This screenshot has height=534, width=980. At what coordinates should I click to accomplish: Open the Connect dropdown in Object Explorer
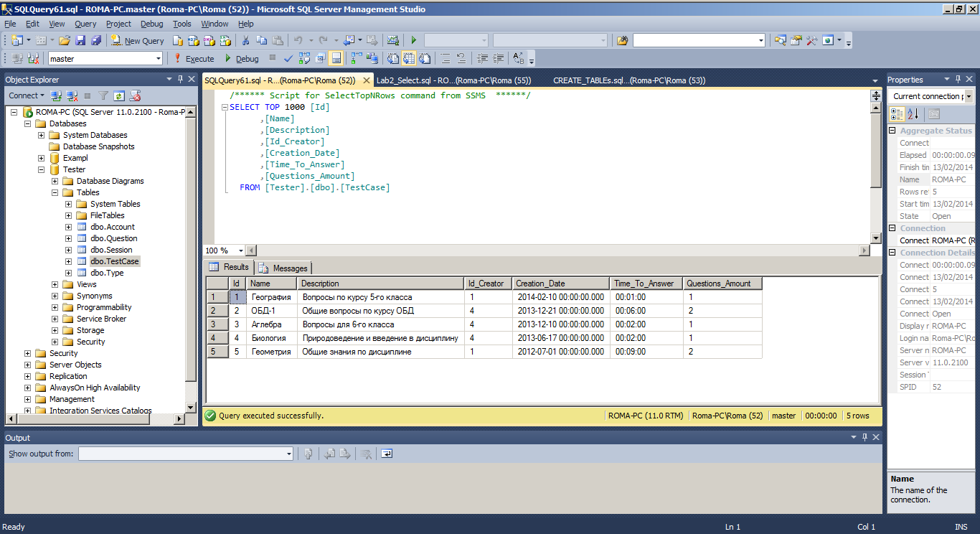click(x=27, y=95)
